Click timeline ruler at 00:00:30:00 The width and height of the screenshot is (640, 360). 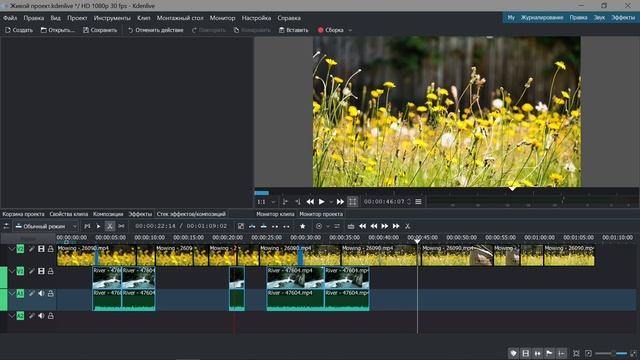click(306, 238)
